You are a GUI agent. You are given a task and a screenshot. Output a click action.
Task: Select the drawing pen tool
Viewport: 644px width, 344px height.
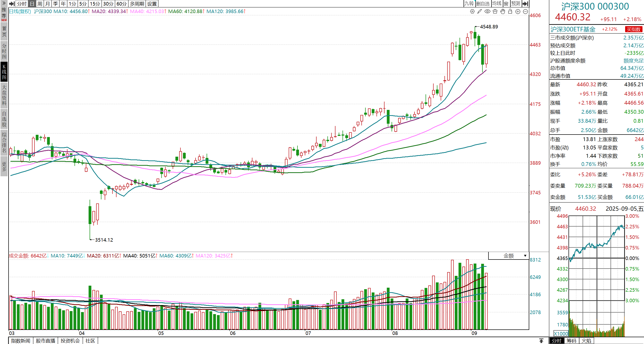tap(480, 11)
